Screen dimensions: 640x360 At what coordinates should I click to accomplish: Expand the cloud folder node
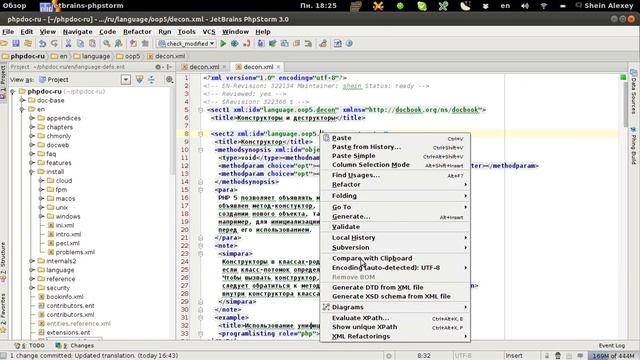[x=41, y=180]
